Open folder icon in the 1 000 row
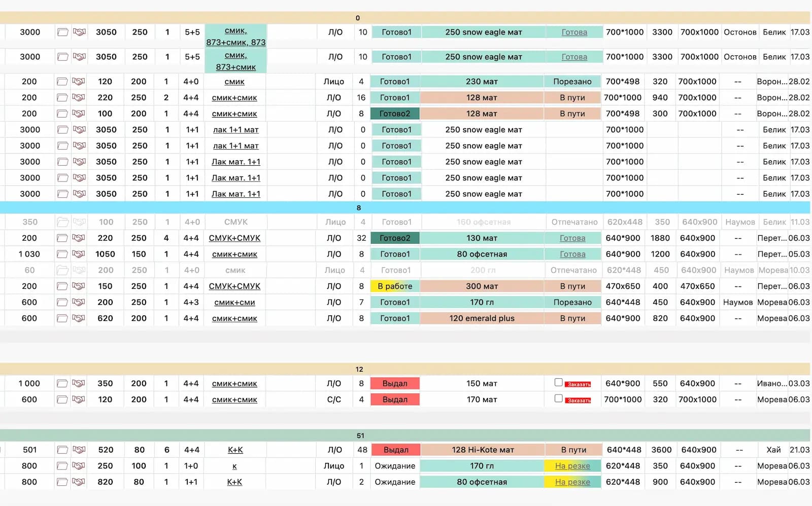The width and height of the screenshot is (812, 506). [x=62, y=383]
